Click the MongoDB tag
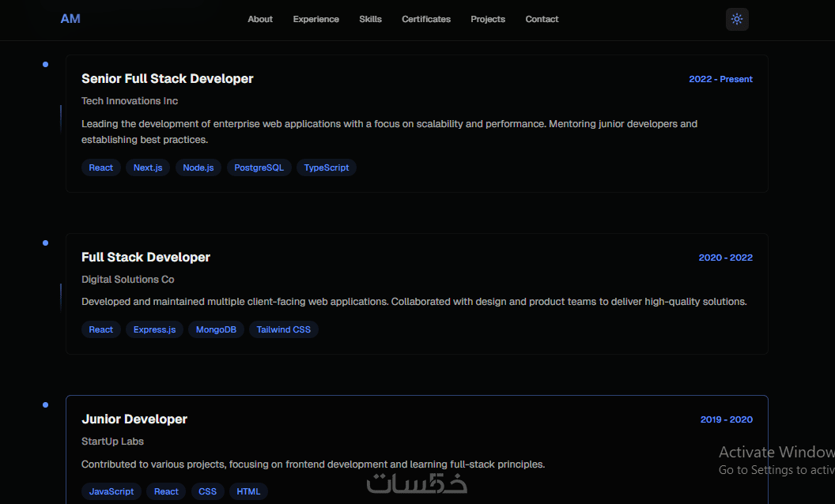 pyautogui.click(x=216, y=329)
